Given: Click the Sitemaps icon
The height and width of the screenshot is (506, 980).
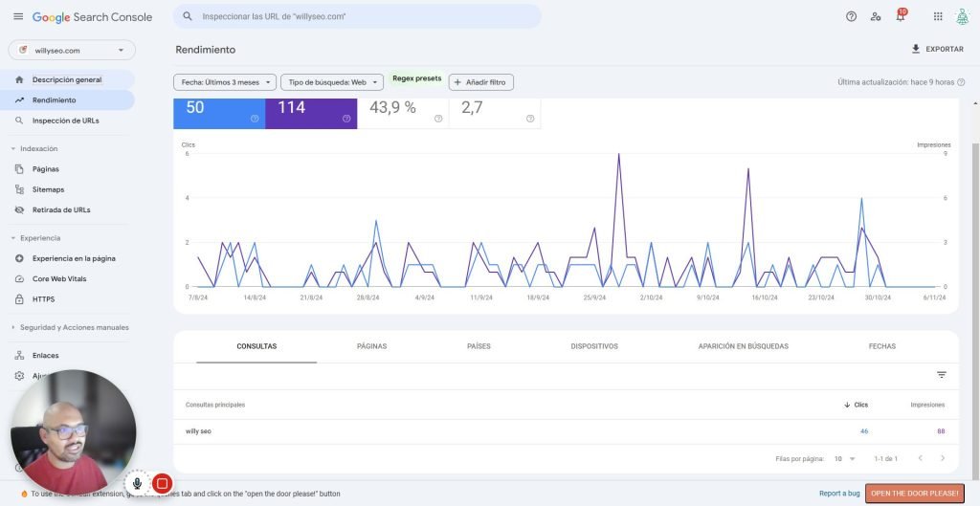Looking at the screenshot, I should [x=19, y=189].
